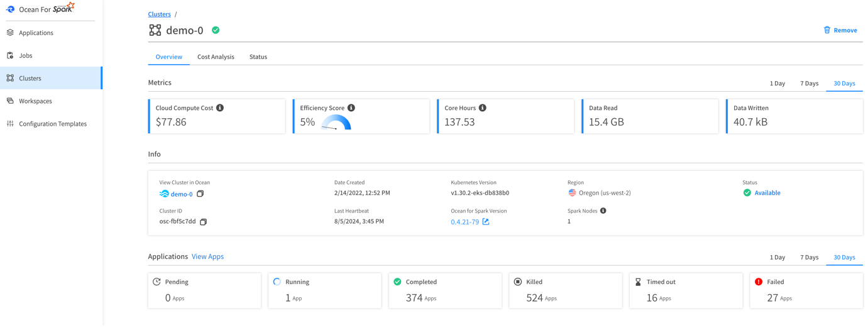Screen dimensions: 868x328
Task: Click the Spark Nodes info icon
Action: point(603,211)
